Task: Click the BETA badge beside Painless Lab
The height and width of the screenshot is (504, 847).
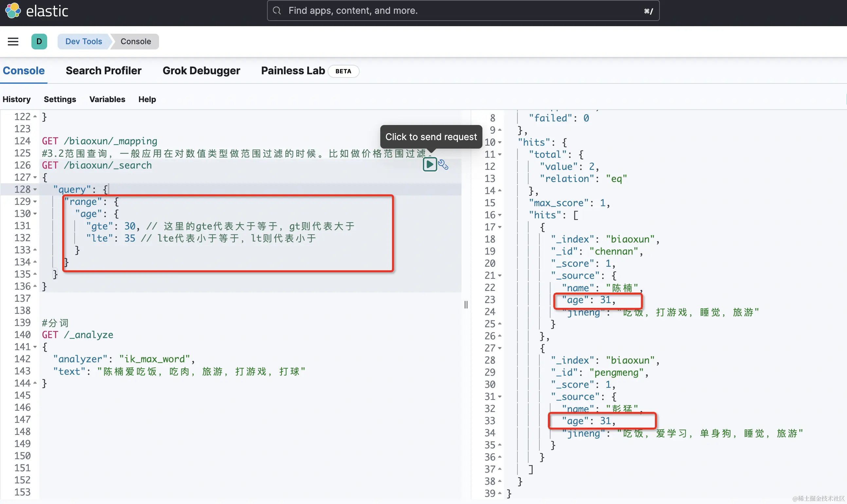Action: point(343,71)
